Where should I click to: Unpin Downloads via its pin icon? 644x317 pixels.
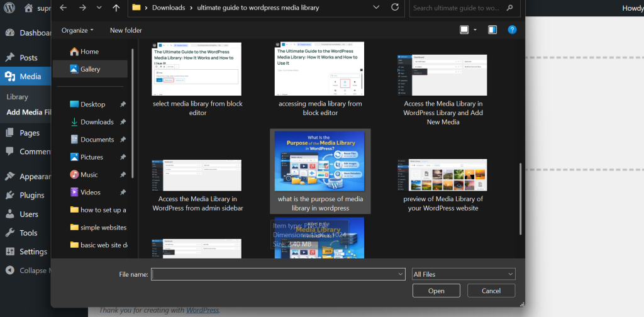pyautogui.click(x=123, y=122)
